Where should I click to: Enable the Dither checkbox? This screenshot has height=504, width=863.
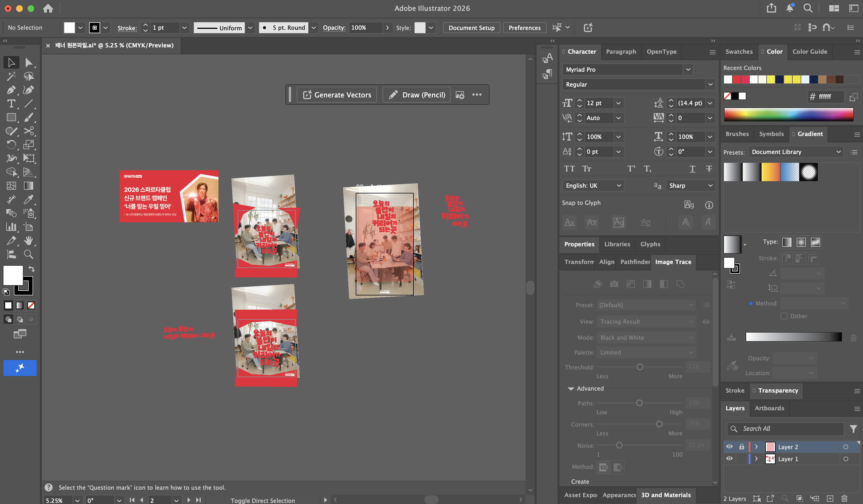click(784, 316)
